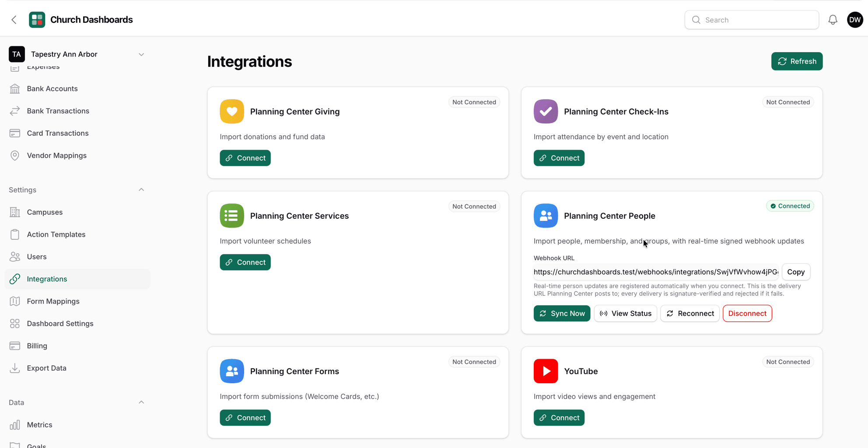868x448 pixels.
Task: Copy the webhook URL
Action: pyautogui.click(x=796, y=272)
